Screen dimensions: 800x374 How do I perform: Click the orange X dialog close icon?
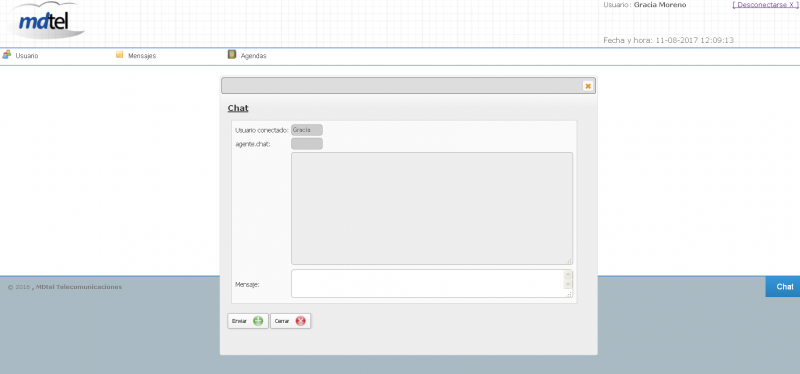pyautogui.click(x=588, y=86)
